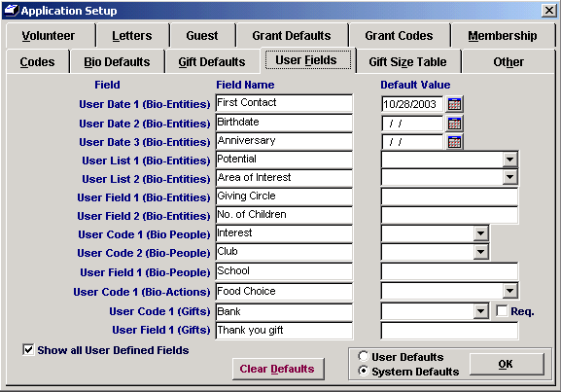The width and height of the screenshot is (561, 392).
Task: Click the Anniversary field name box
Action: tap(284, 141)
